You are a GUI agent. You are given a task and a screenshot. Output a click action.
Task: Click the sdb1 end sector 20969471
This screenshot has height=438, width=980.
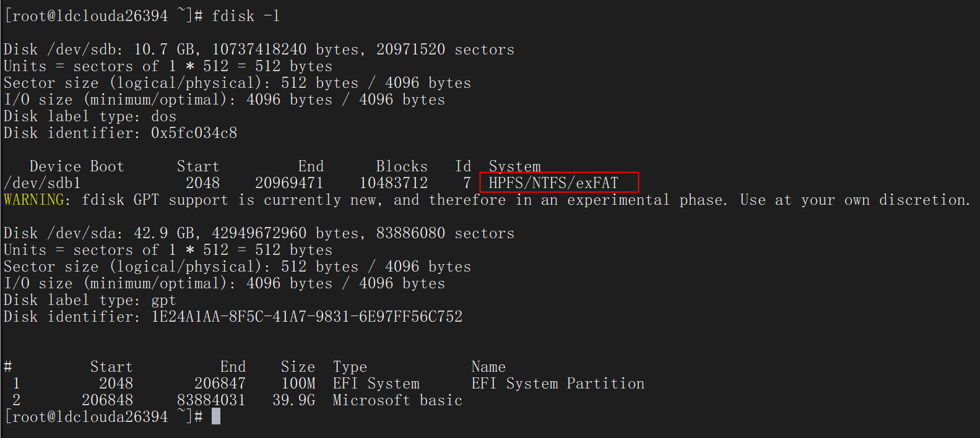(x=289, y=183)
